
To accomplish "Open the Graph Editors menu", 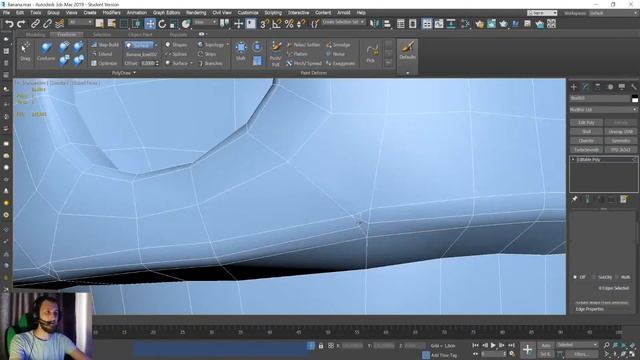I will tap(167, 13).
